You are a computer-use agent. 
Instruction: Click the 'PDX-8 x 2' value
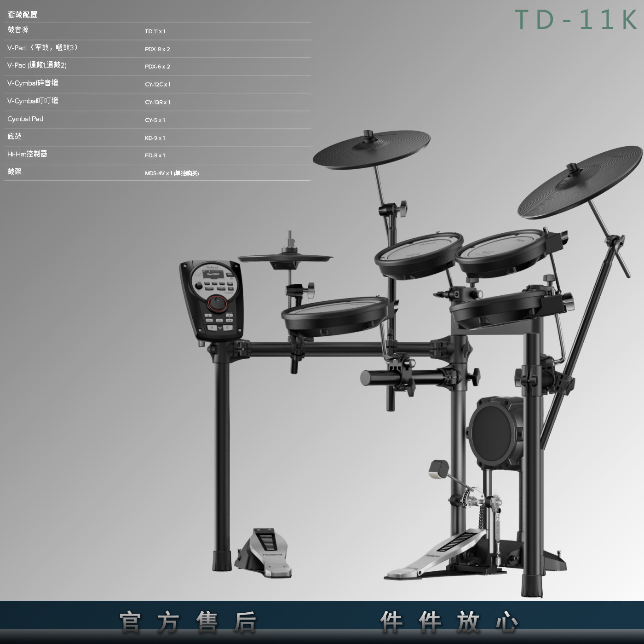pyautogui.click(x=157, y=49)
